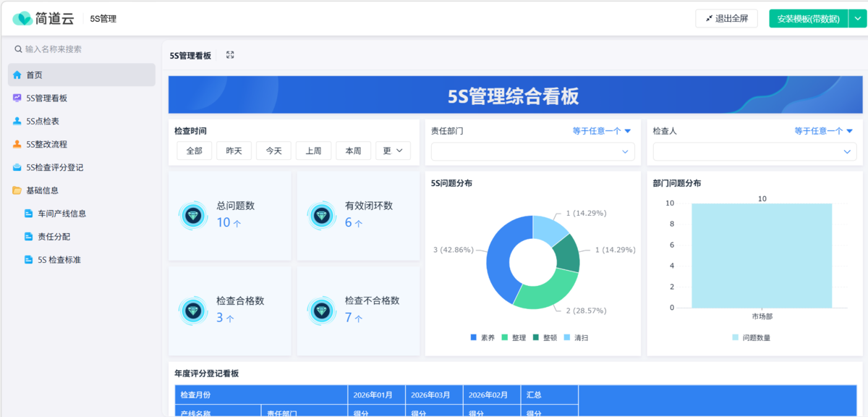Screen dimensions: 868x417
Task: Click the 检查合格数 value 3 个
Action: 226,318
